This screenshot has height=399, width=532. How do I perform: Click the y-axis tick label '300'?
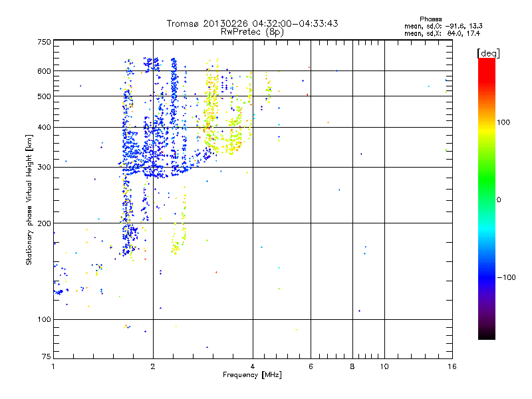pos(44,168)
